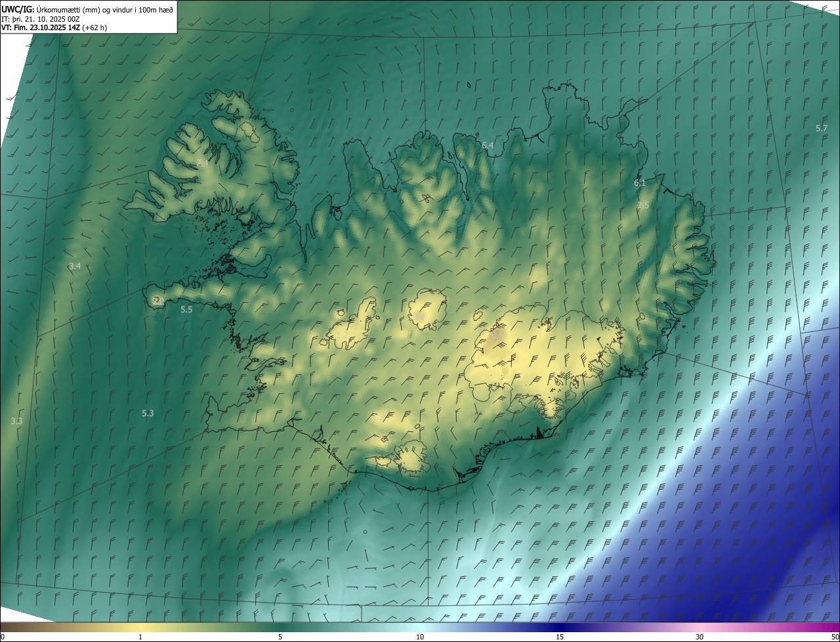Click the valid time 'VT: Fim. 23.10.2025 14Z (+62 h)'
The width and height of the screenshot is (840, 642).
click(54, 28)
